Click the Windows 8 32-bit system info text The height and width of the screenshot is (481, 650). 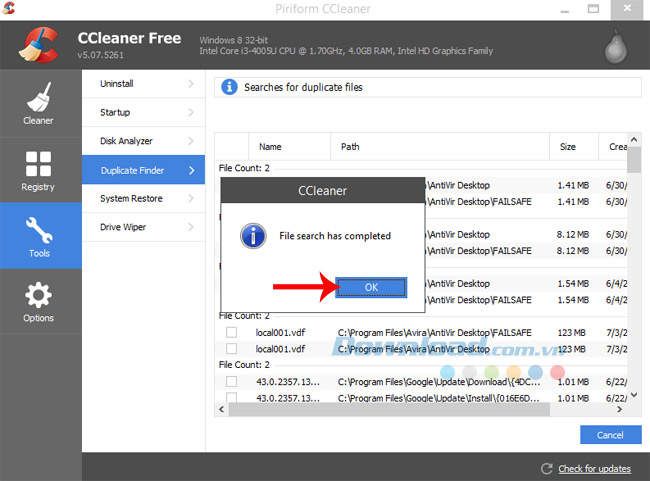click(x=233, y=40)
